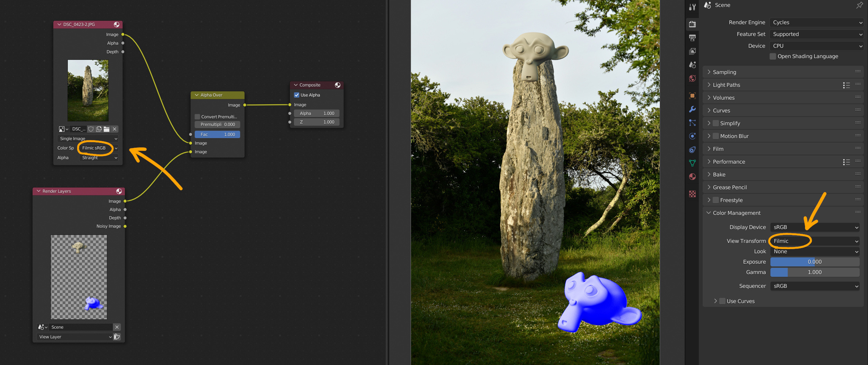
Task: Click the Premultiply value field in Alpha Over
Action: point(218,125)
